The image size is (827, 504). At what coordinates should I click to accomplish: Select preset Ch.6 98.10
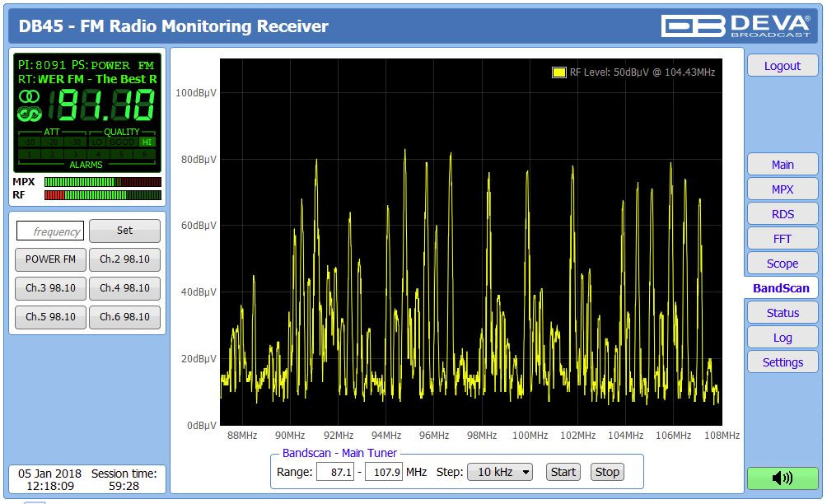coord(124,317)
